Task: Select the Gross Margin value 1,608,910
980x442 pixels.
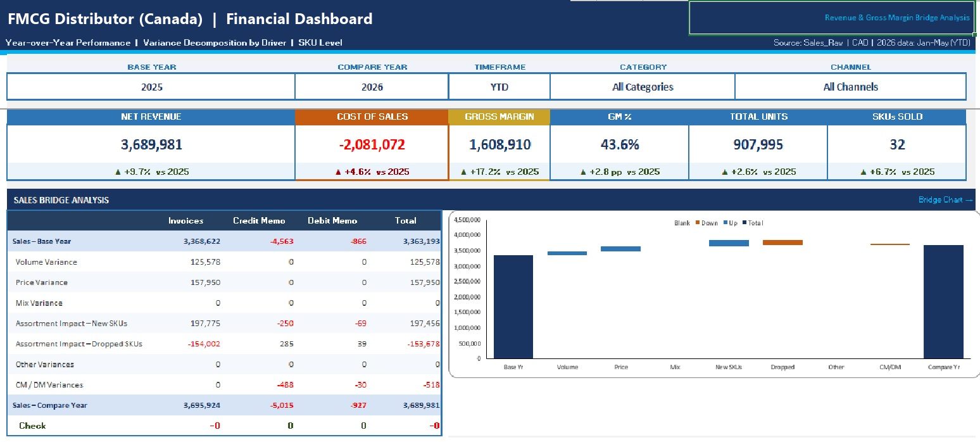Action: click(x=499, y=144)
